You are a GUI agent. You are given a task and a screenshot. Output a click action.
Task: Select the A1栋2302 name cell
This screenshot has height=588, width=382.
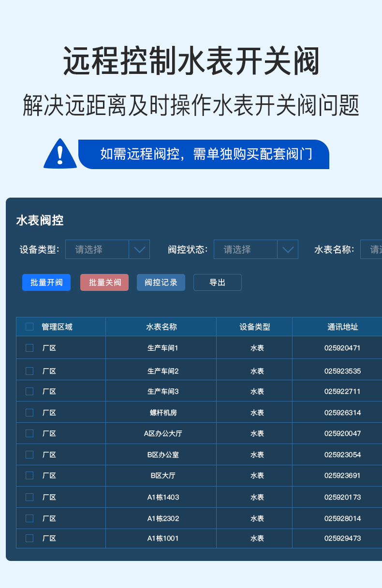(163, 518)
